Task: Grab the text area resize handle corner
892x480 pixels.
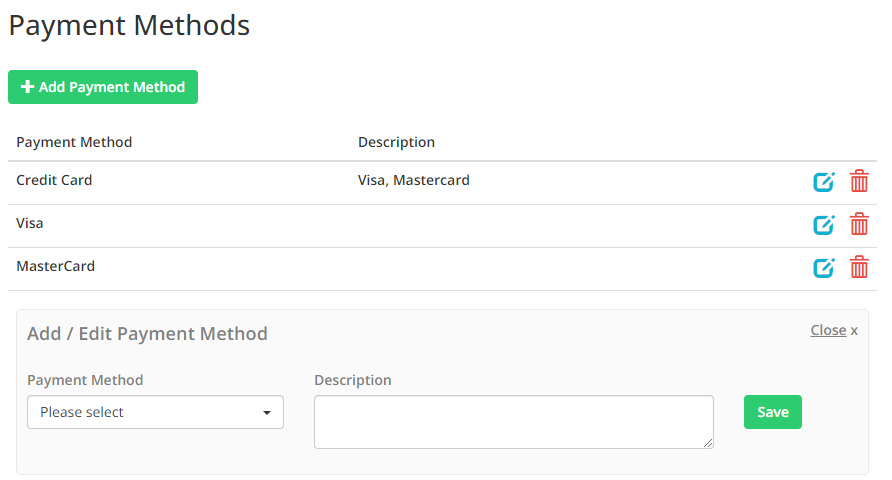Action: [709, 443]
